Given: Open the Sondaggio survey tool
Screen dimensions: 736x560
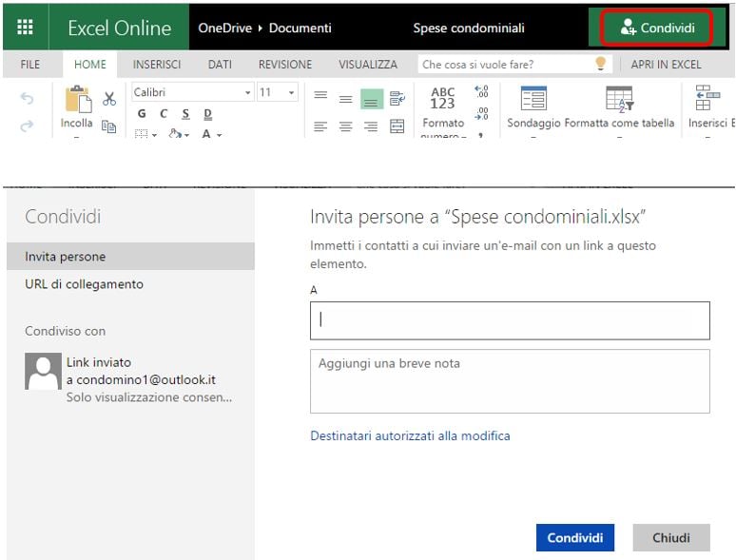Looking at the screenshot, I should (533, 98).
